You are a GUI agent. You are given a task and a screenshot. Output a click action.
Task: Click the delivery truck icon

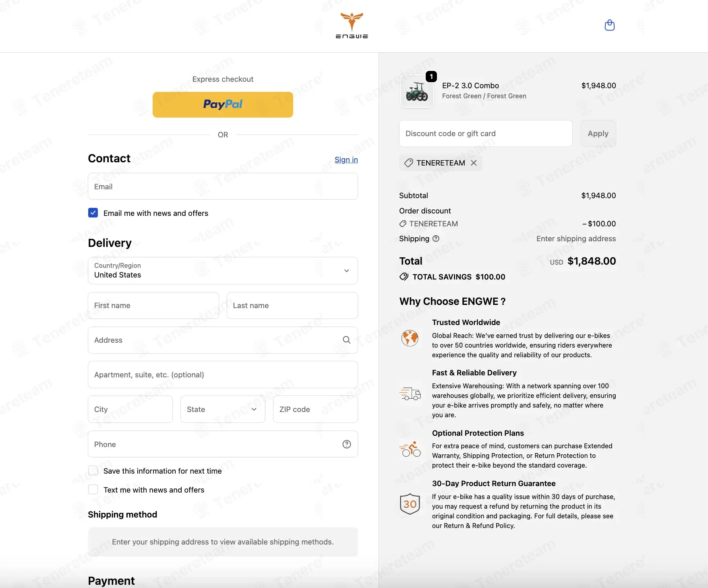point(410,393)
